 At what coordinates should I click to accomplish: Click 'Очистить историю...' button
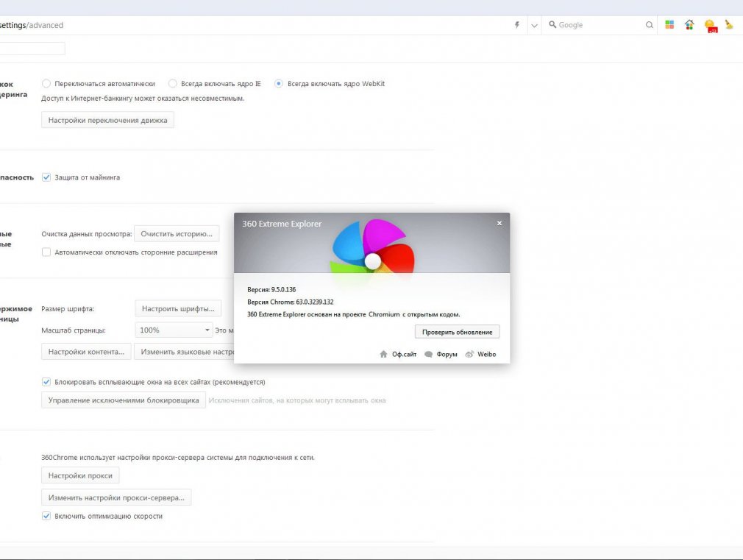click(x=177, y=234)
